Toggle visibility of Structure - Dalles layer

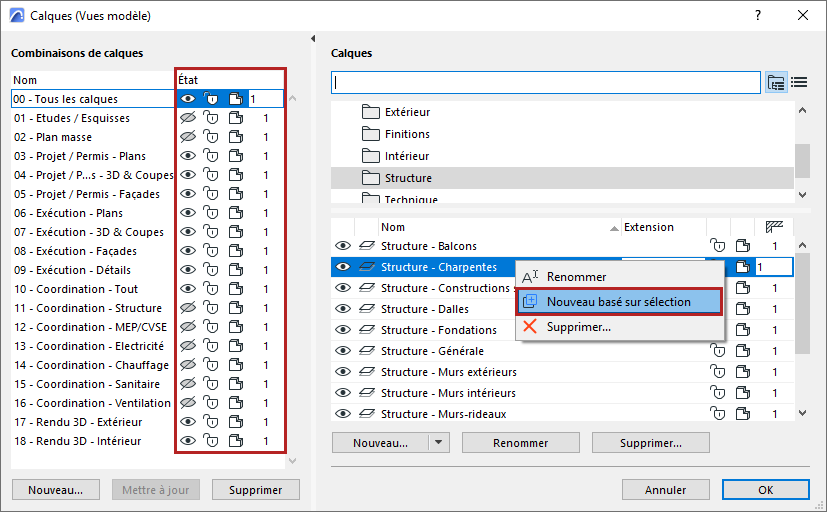(343, 309)
